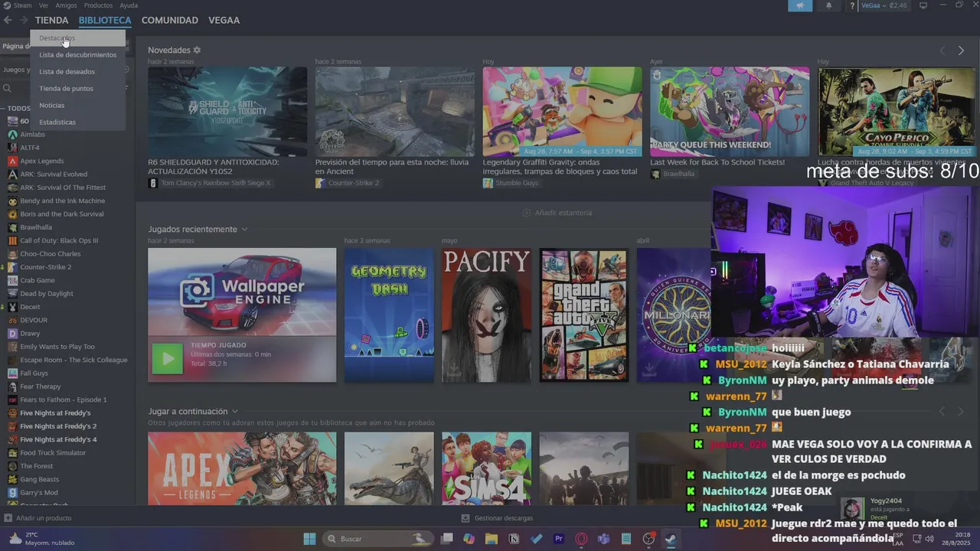This screenshot has height=551, width=980.
Task: Click the plus icon next to Añadir un producto
Action: coord(8,518)
